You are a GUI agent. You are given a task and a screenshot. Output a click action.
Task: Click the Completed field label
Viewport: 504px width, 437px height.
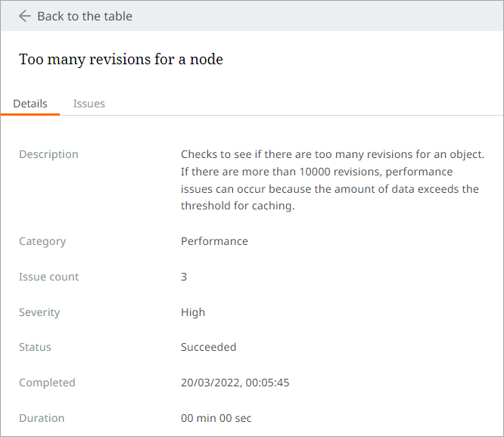coord(47,383)
